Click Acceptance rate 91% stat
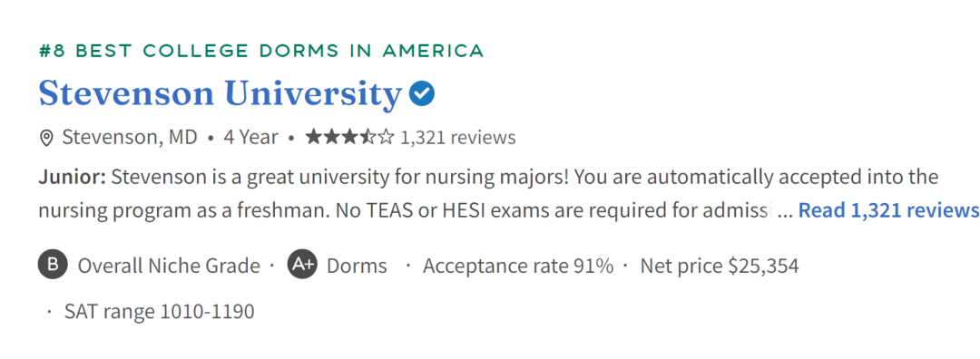Image resolution: width=980 pixels, height=359 pixels. (x=518, y=266)
